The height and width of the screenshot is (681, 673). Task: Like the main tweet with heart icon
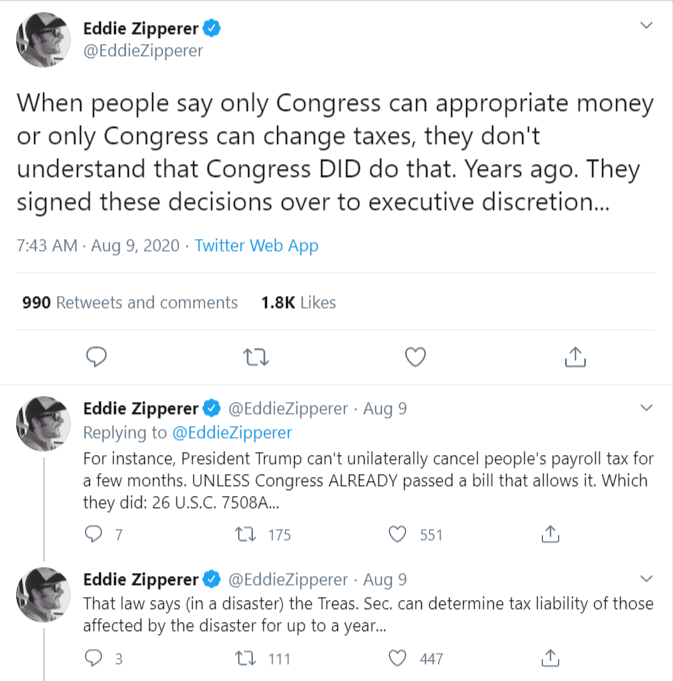[x=415, y=356]
